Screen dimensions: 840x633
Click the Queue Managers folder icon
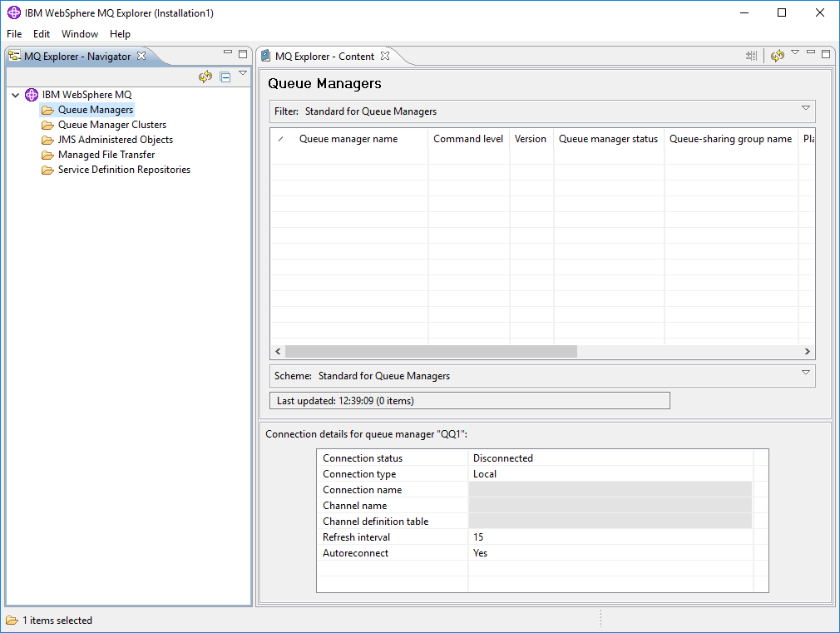coord(47,111)
